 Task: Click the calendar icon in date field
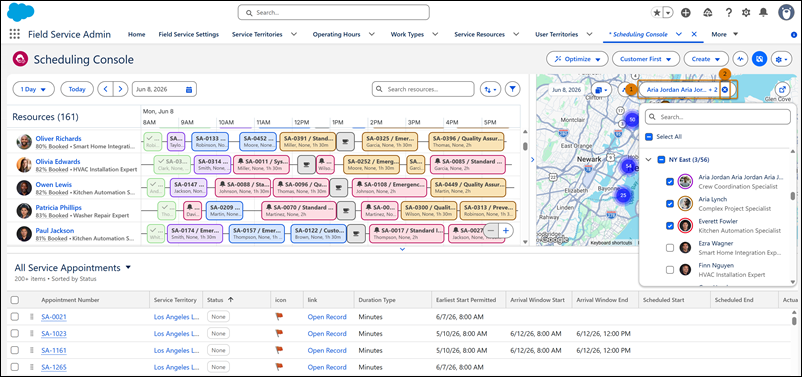pyautogui.click(x=189, y=89)
